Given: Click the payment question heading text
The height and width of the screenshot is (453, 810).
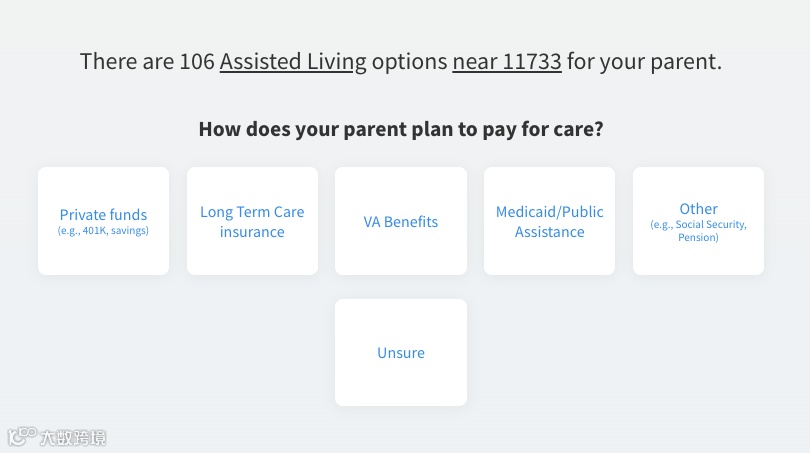Looking at the screenshot, I should click(400, 129).
